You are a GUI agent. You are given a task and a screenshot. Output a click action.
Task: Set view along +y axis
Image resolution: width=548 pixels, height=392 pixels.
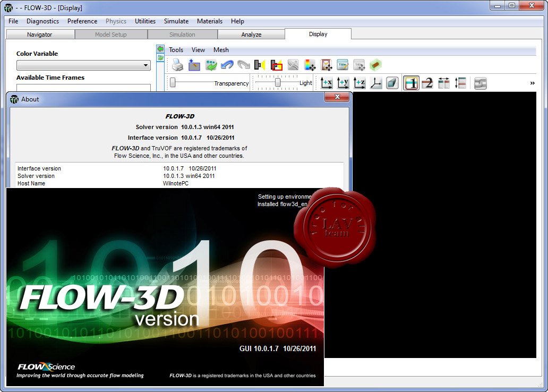pos(343,83)
